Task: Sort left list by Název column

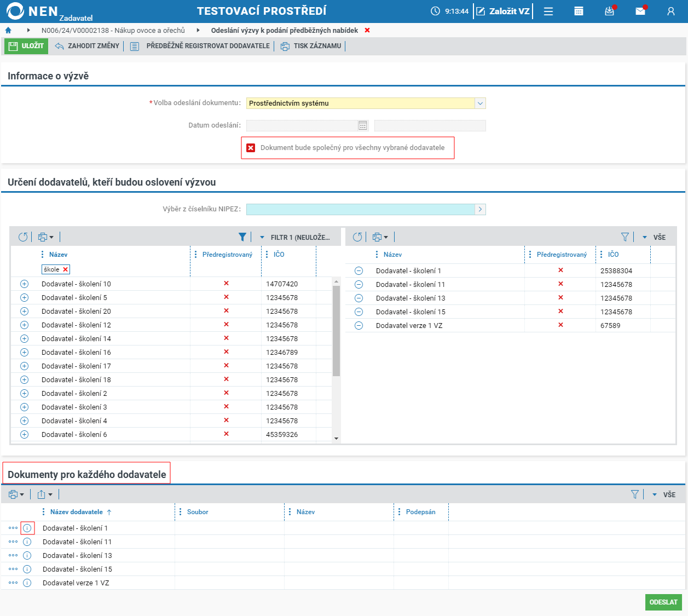Action: [59, 255]
